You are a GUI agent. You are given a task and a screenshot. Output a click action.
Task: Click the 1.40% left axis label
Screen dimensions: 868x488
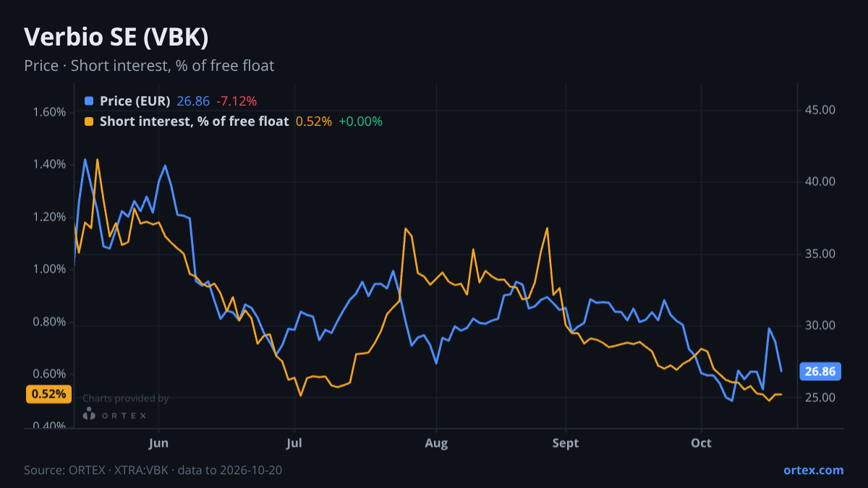(49, 164)
